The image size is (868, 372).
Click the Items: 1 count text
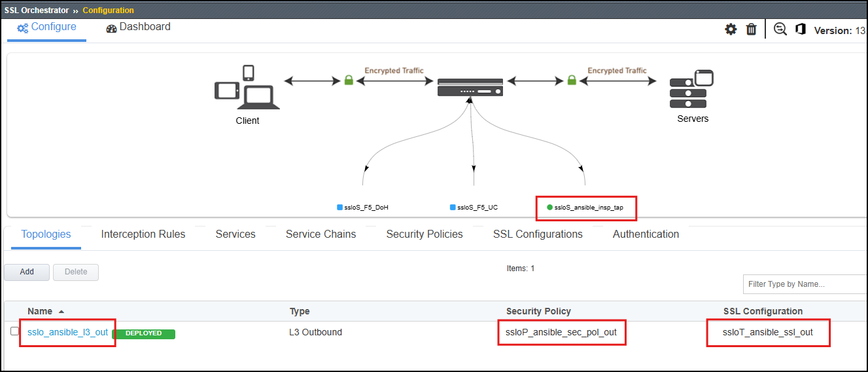point(521,269)
